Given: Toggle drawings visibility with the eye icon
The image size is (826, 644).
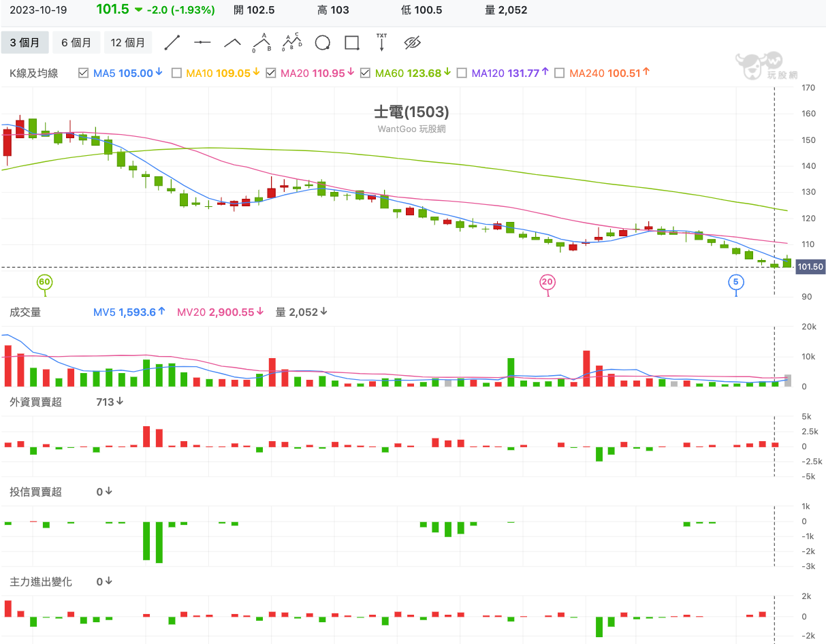Looking at the screenshot, I should click(412, 43).
